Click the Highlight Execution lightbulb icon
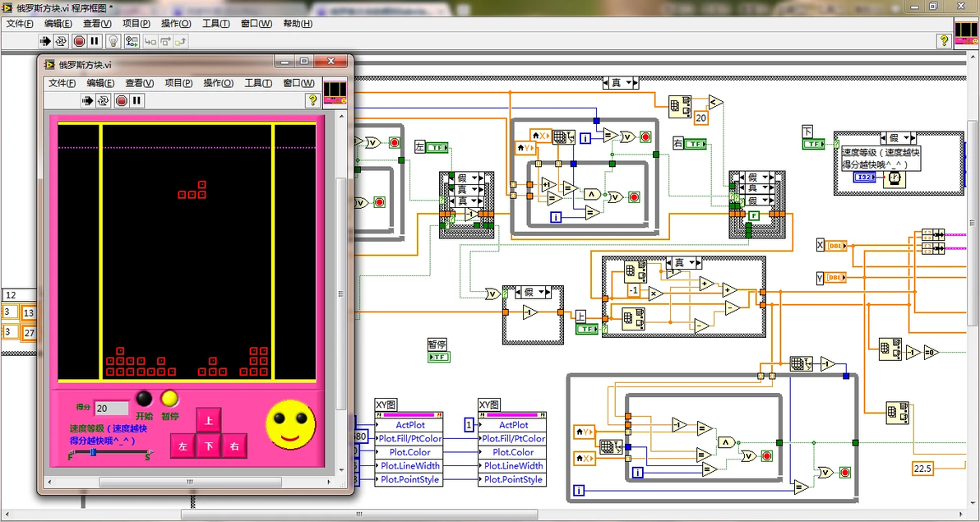980x522 pixels. 113,41
